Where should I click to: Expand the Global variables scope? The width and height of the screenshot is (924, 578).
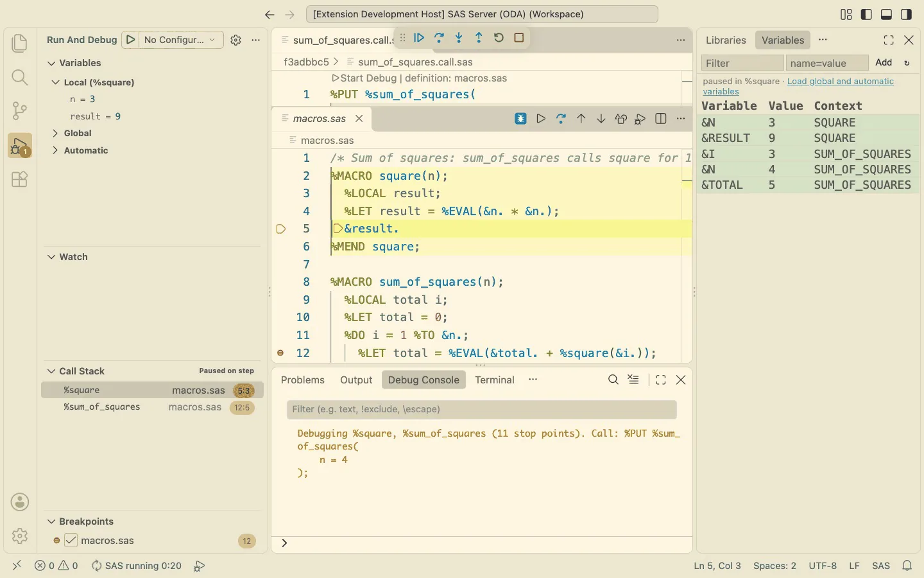point(56,133)
